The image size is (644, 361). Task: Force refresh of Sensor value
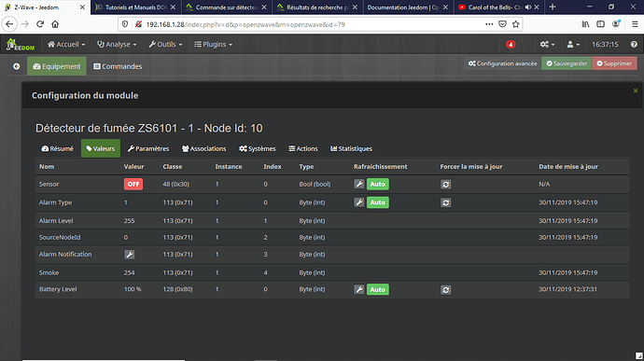445,185
